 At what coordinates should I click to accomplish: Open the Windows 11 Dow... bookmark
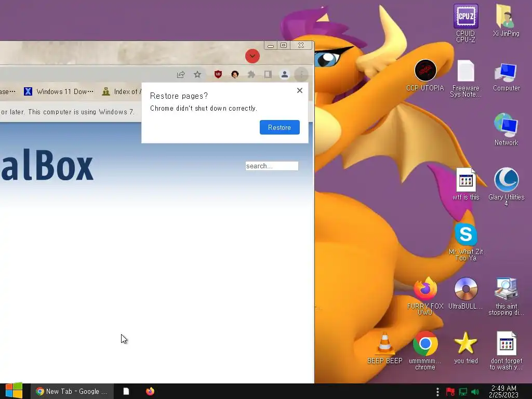pos(59,91)
